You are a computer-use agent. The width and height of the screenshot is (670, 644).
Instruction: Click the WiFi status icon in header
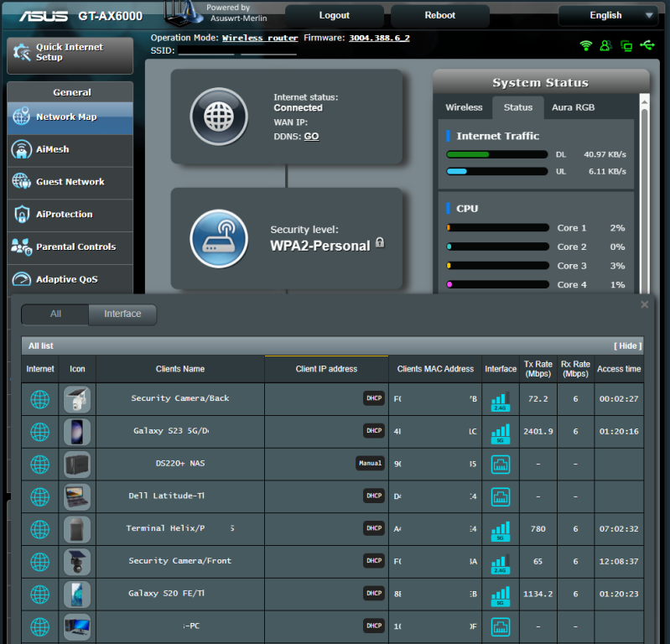coord(586,45)
